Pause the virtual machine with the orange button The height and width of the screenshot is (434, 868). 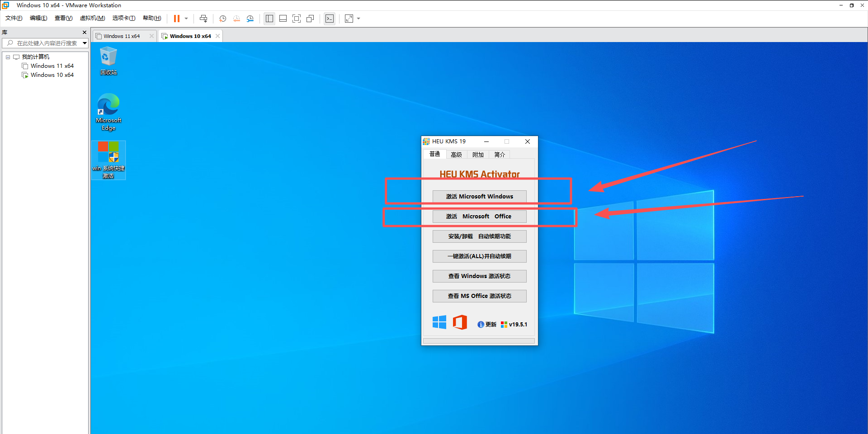[177, 19]
